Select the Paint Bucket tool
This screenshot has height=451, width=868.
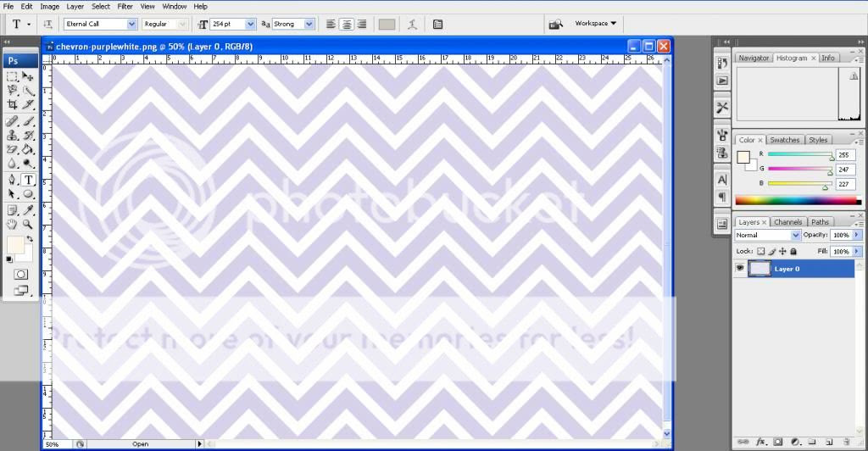click(x=28, y=150)
